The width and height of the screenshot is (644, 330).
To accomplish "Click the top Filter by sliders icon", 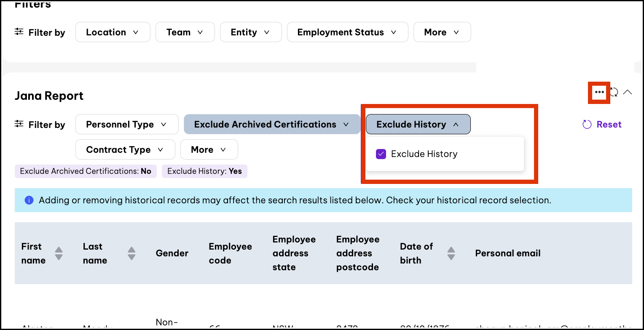I will pos(19,32).
